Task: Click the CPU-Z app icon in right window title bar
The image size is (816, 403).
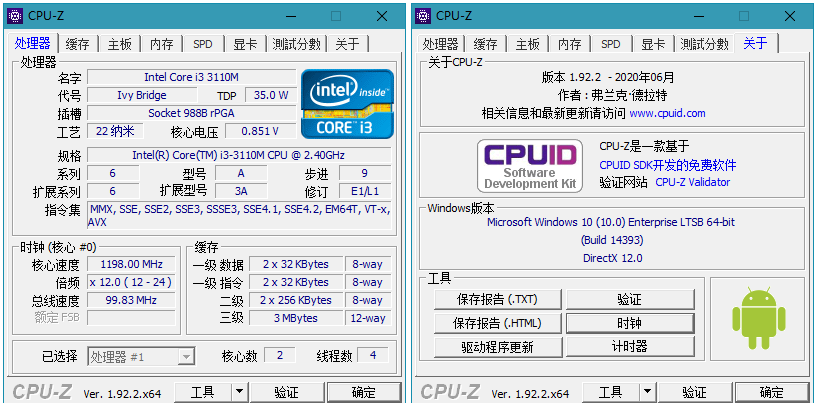Action: 423,16
